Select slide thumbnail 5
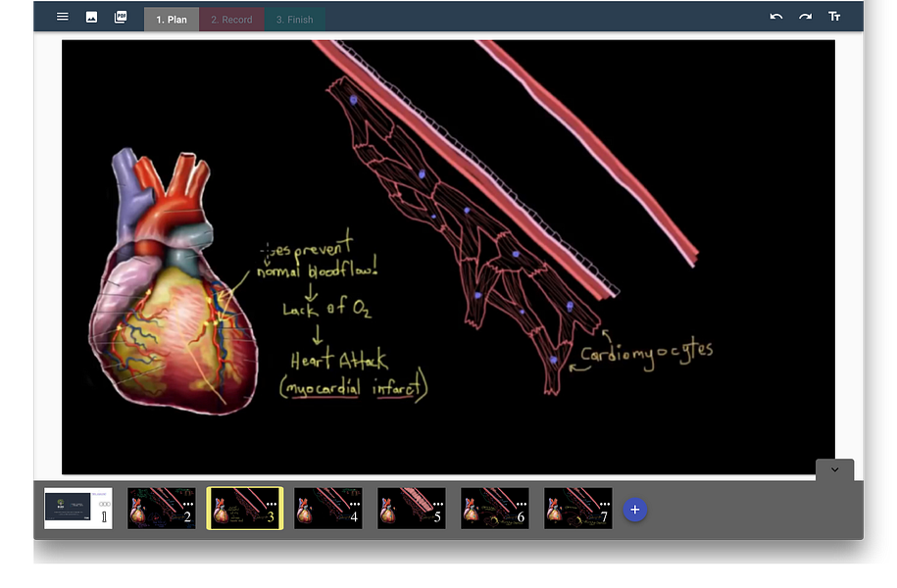The width and height of the screenshot is (897, 588). [412, 508]
